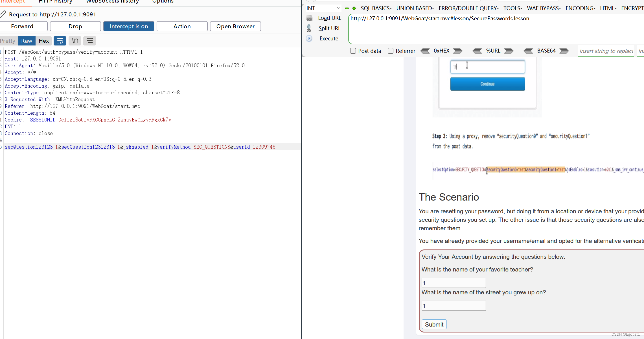Expand the SQL BASICS menu
The image size is (644, 339).
pos(376,8)
